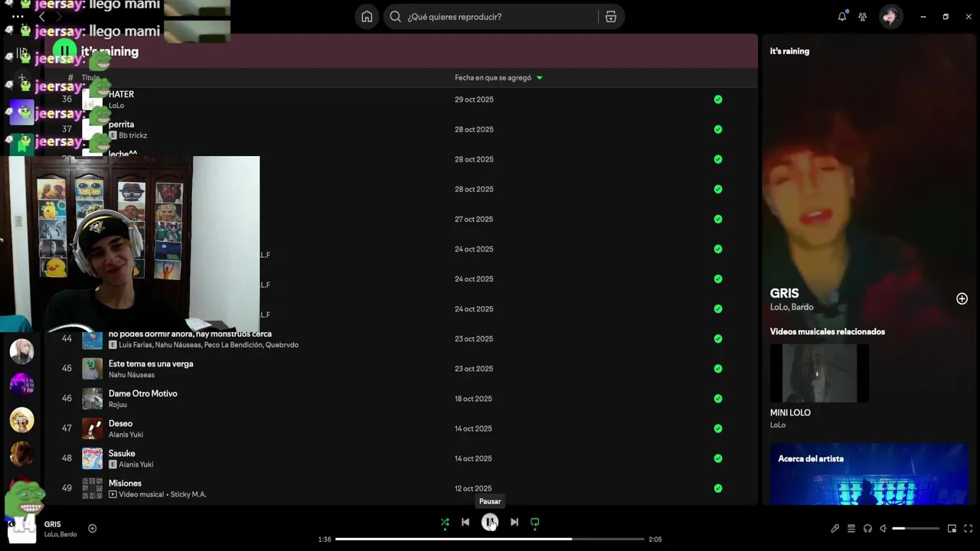Open the play queue icon
This screenshot has height=551, width=980.
tap(851, 528)
